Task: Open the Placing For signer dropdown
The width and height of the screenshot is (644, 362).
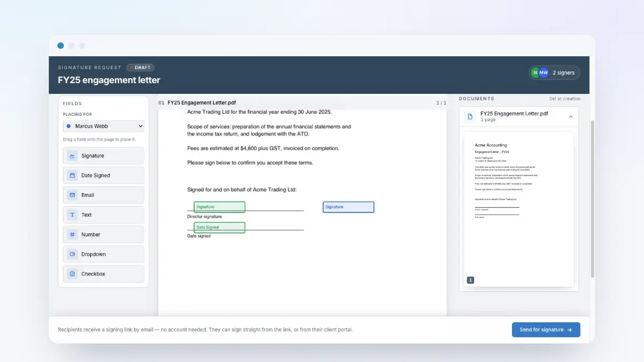Action: (104, 126)
